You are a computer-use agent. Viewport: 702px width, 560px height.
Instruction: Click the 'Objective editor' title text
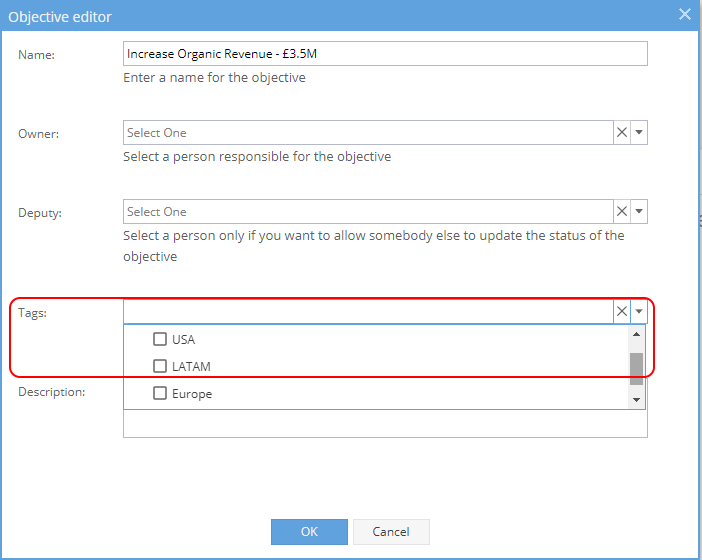(x=60, y=17)
